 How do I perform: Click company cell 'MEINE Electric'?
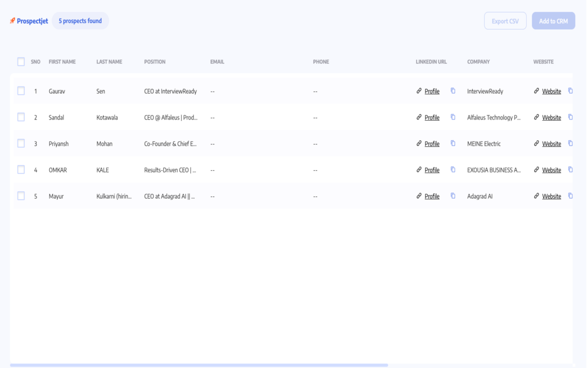484,144
